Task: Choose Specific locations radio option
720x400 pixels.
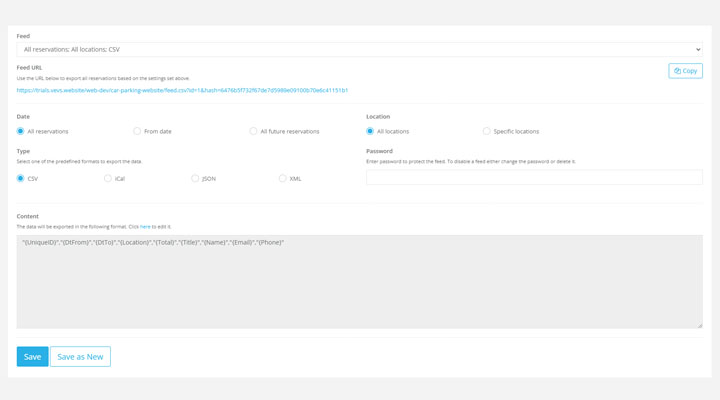Action: click(486, 131)
